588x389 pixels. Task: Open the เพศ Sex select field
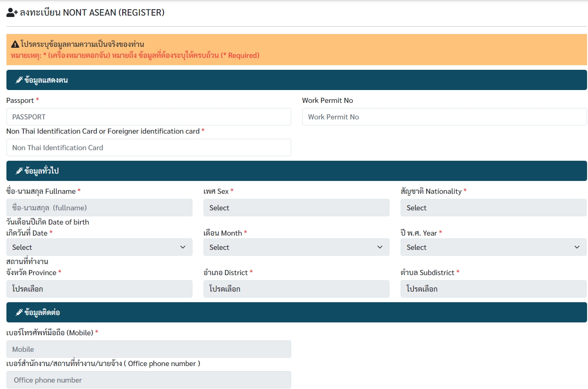coord(296,208)
